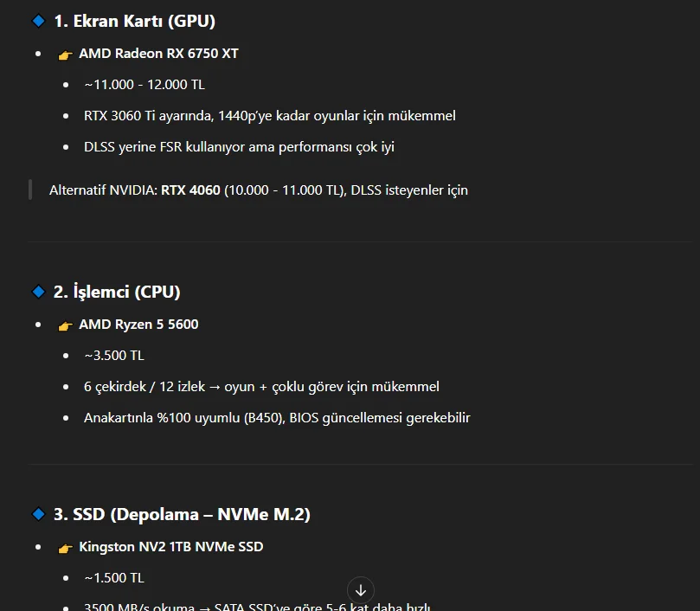Click the '1. Ekran Kartı (GPU)' heading

click(x=134, y=21)
